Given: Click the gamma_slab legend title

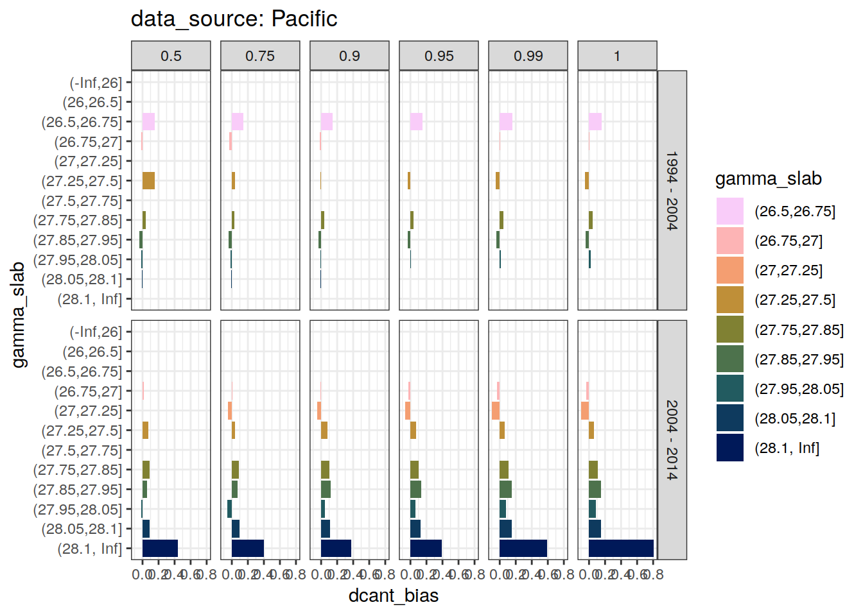Looking at the screenshot, I should [x=769, y=178].
